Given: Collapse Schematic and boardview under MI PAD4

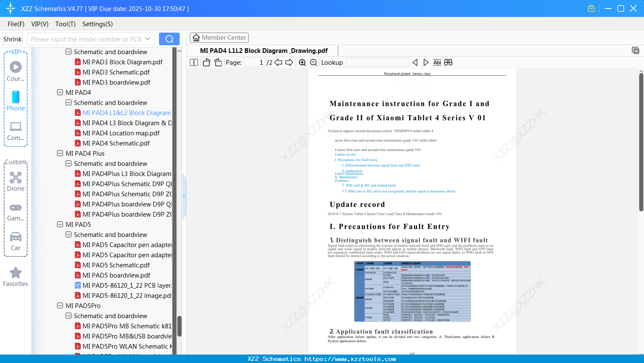Looking at the screenshot, I should coord(69,102).
